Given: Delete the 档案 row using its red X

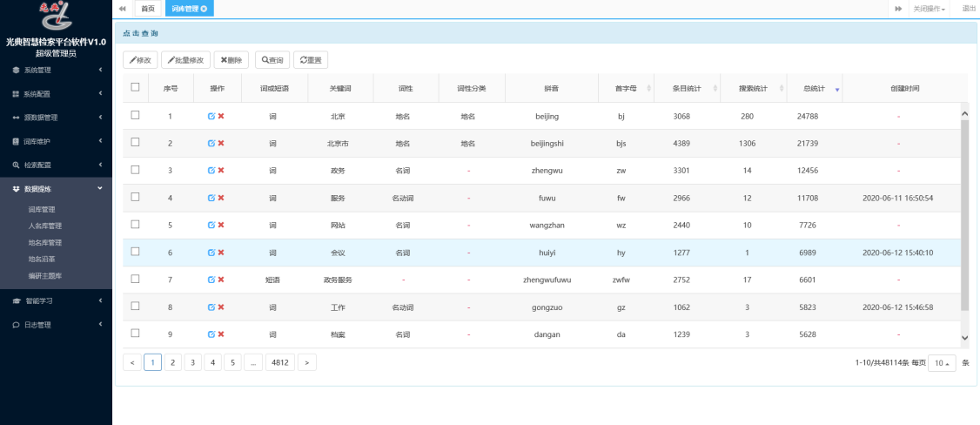Looking at the screenshot, I should pyautogui.click(x=221, y=334).
